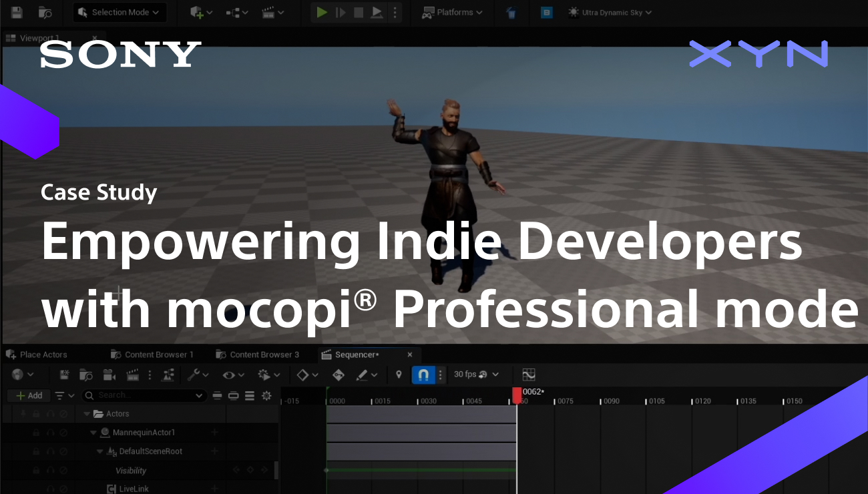
Task: Click the plus button on MannequinActor1 row
Action: (215, 433)
